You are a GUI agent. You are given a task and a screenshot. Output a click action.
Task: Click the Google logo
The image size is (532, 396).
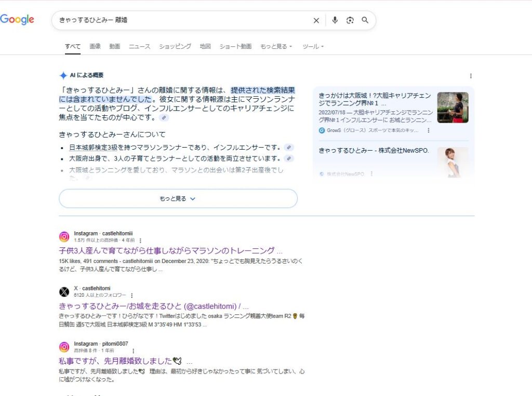click(x=17, y=19)
